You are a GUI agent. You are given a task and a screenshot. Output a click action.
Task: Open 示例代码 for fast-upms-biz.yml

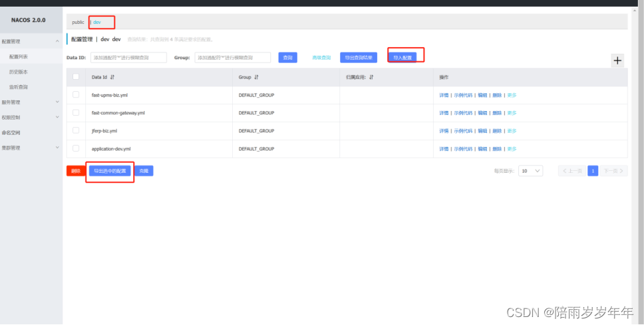pos(463,95)
